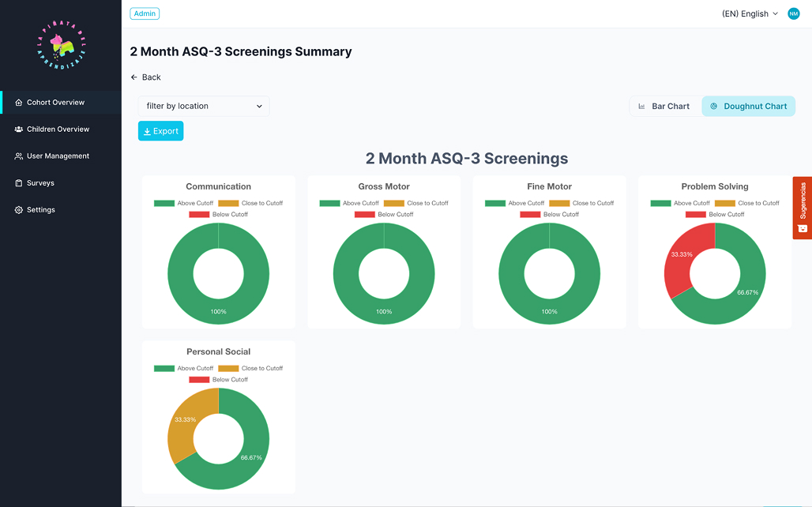
Task: Click the User Management icon in sidebar
Action: (x=19, y=156)
